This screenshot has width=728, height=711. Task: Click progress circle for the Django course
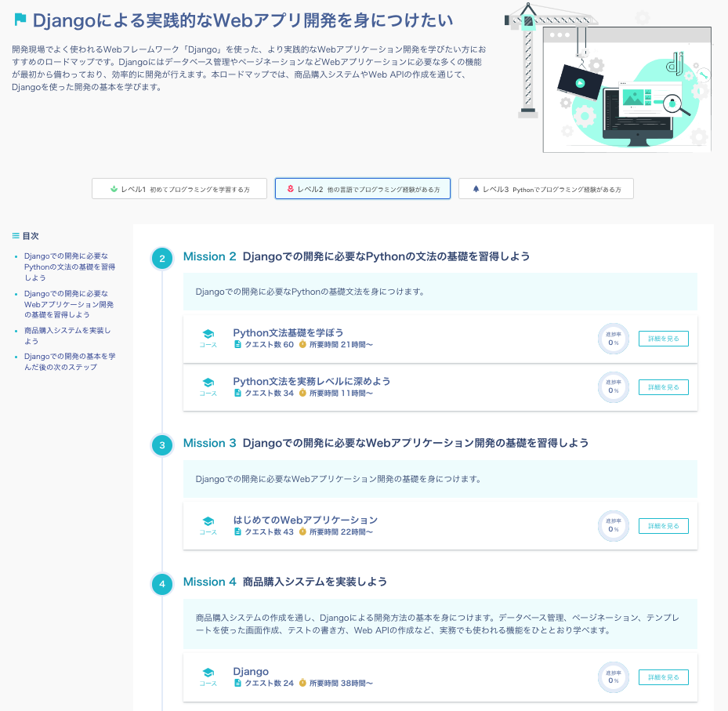[614, 677]
